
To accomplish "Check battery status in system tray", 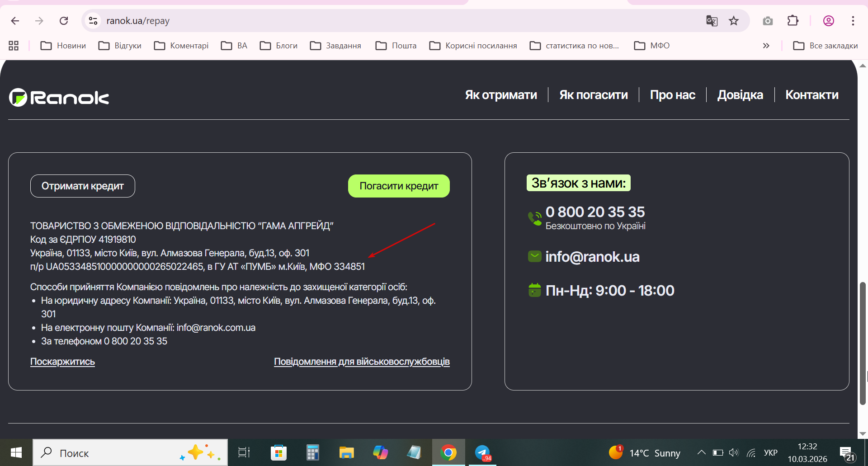I will pos(718,453).
